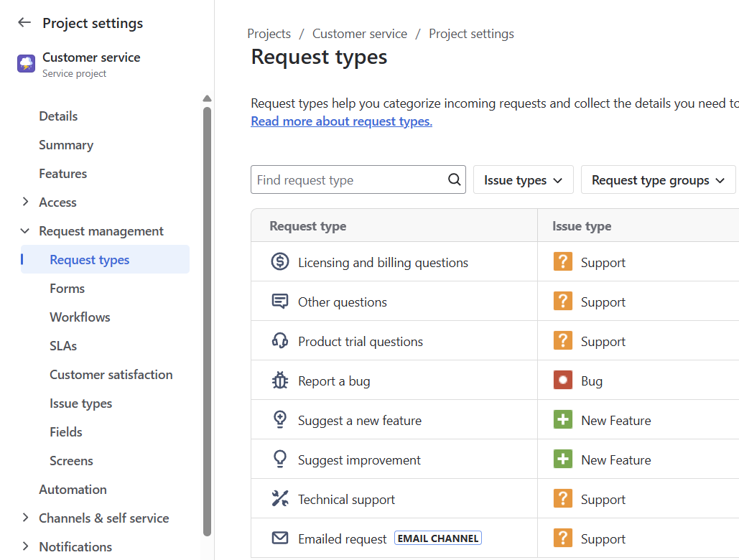739x560 pixels.
Task: Click the Projects breadcrumb link
Action: (269, 33)
